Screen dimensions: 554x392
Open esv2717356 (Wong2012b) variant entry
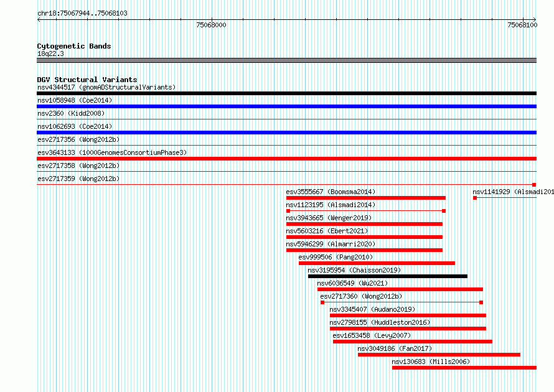click(x=78, y=139)
